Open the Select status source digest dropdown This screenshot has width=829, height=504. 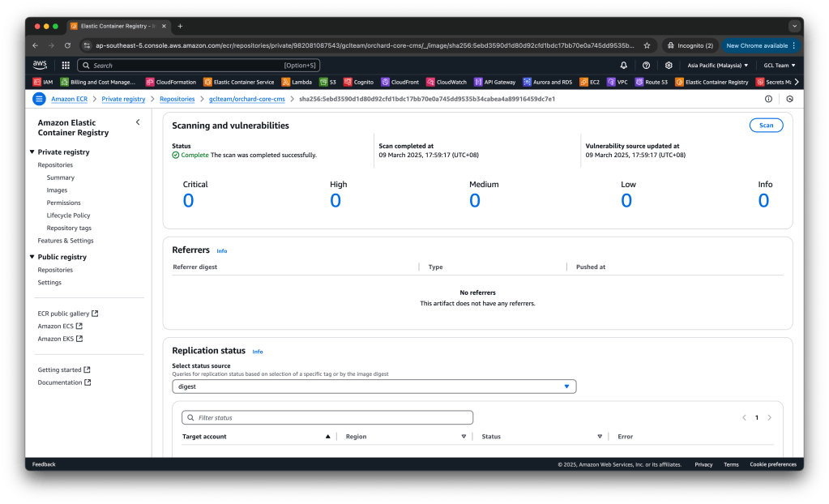pos(374,387)
